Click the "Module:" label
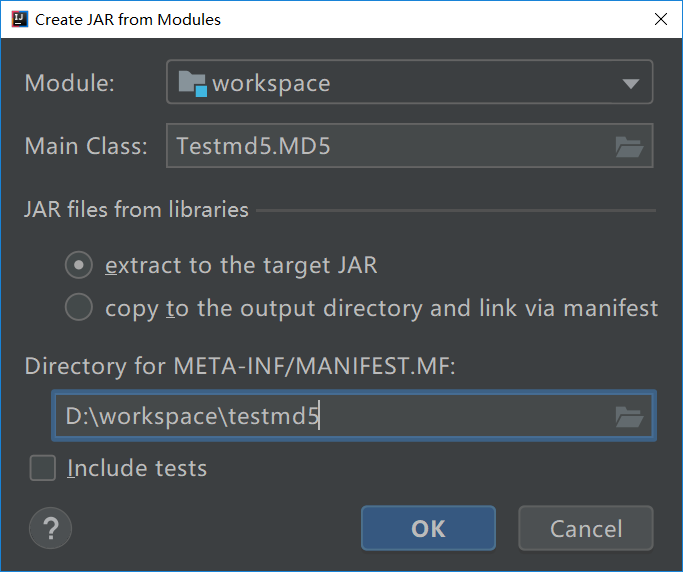The height and width of the screenshot is (573, 684). click(70, 84)
